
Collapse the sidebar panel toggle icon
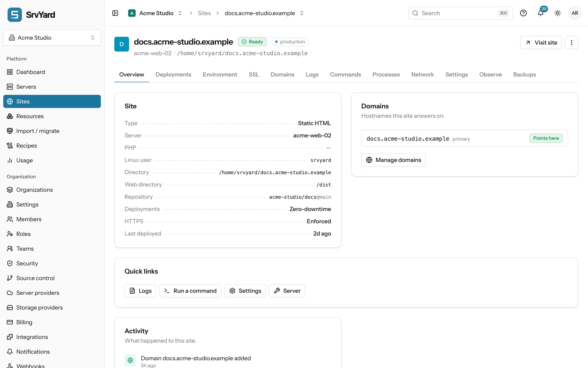(115, 13)
